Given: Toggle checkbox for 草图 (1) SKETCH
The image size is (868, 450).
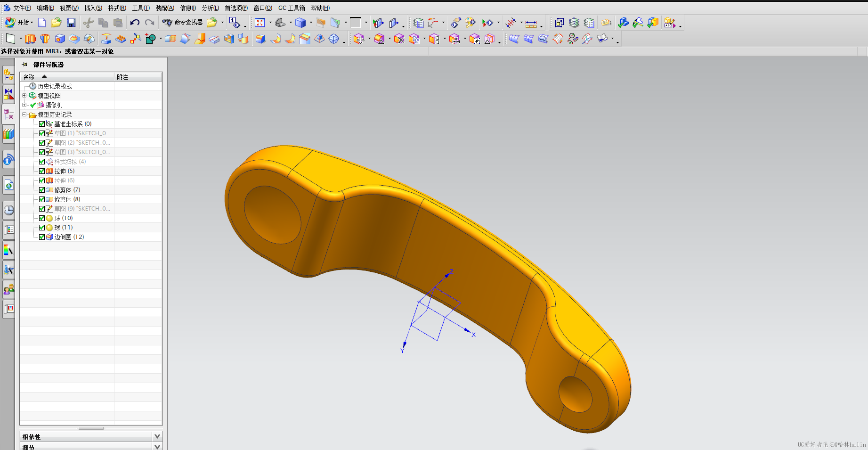Looking at the screenshot, I should point(42,133).
